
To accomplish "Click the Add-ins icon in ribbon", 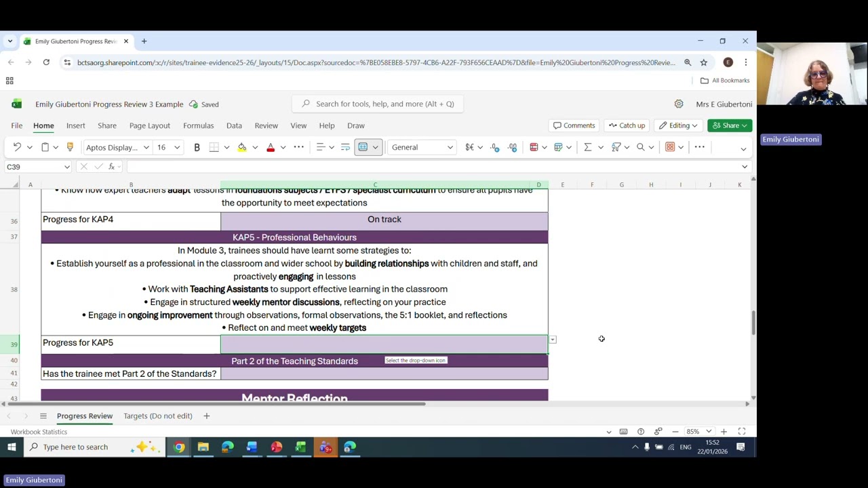I will click(670, 147).
